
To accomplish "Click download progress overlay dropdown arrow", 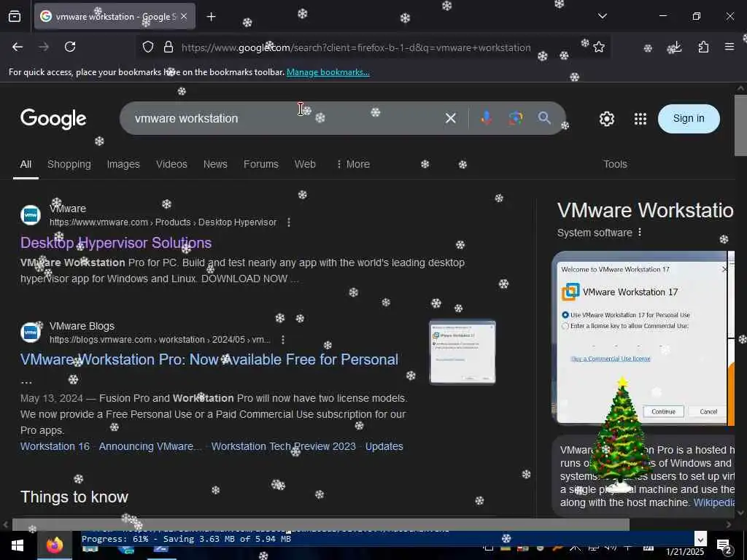I will (x=700, y=539).
